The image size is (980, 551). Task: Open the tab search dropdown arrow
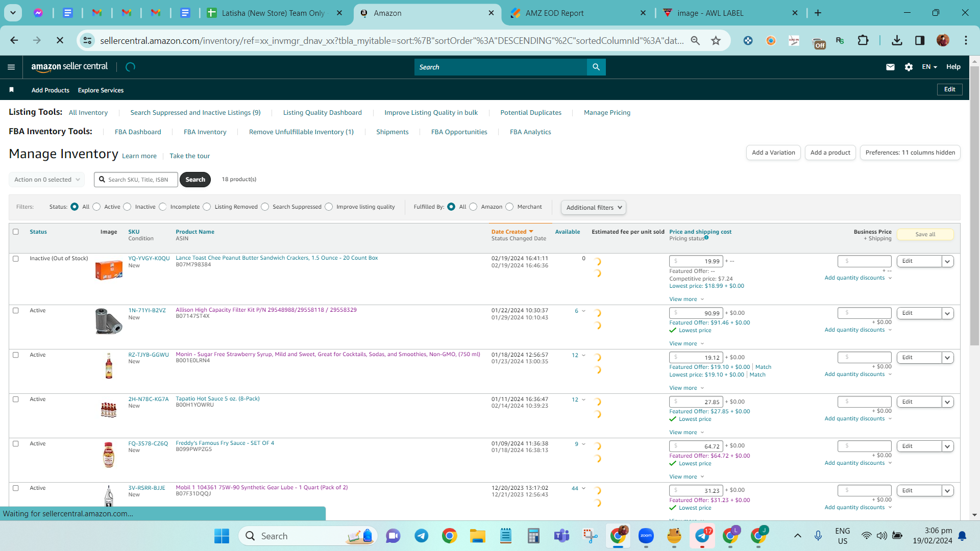(13, 13)
